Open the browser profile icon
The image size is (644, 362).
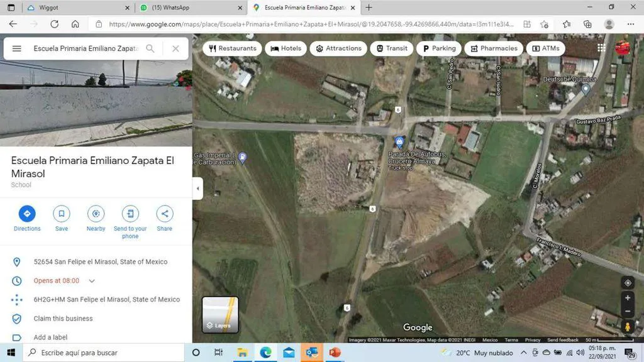[609, 25]
